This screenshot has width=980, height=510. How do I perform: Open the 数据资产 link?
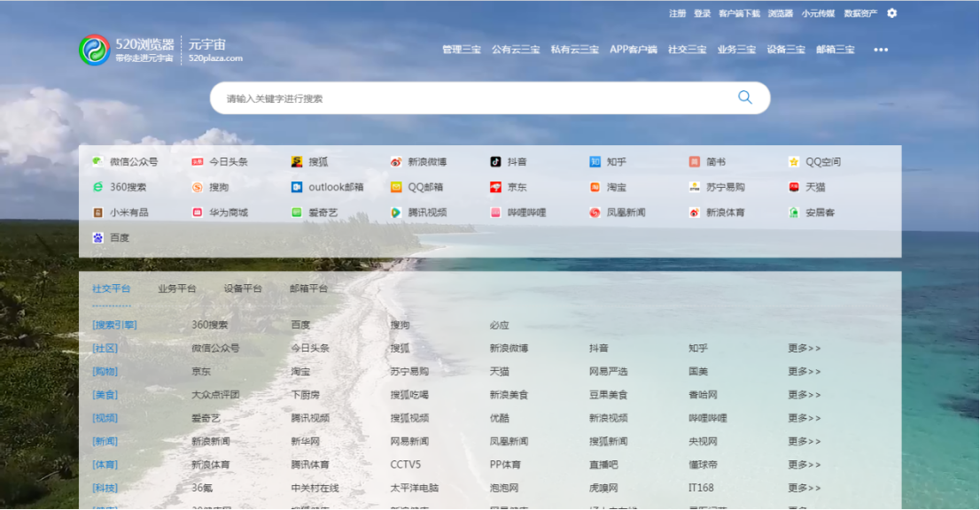(x=860, y=13)
